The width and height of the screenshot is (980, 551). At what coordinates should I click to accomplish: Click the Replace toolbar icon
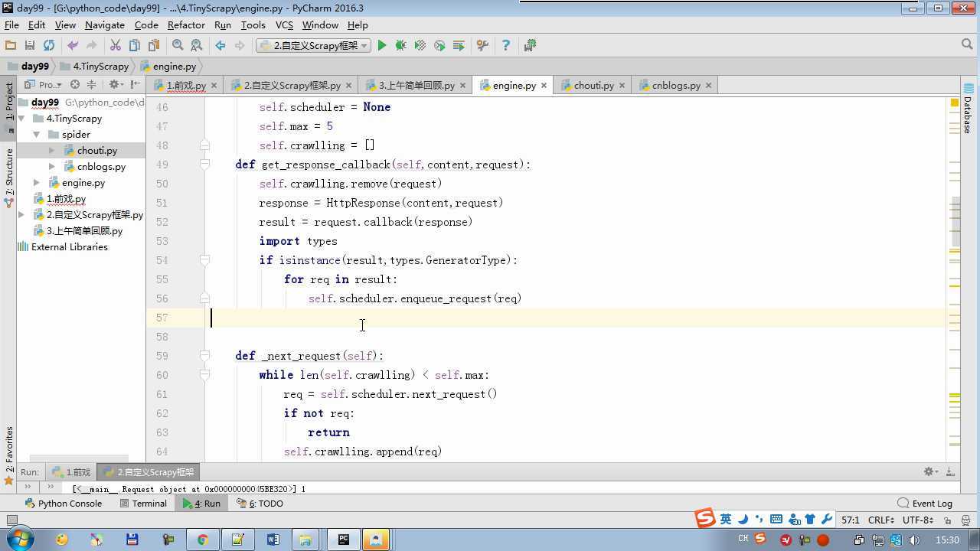pos(197,46)
